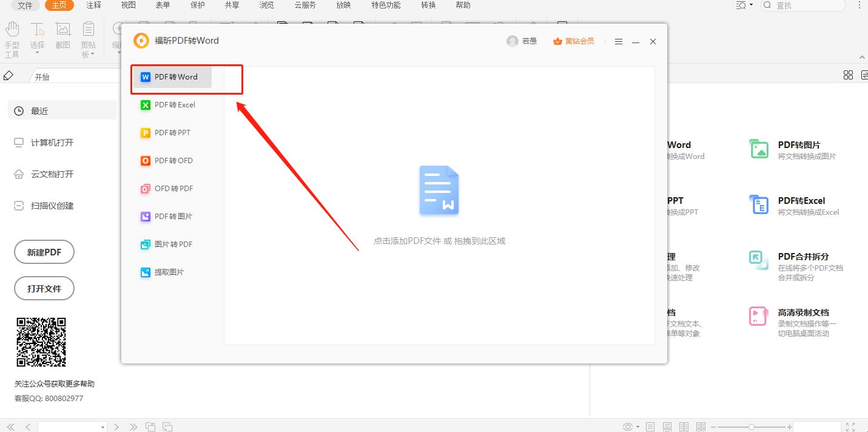The image size is (868, 432).
Task: Activate the 截图 snapshot tool
Action: (x=62, y=37)
